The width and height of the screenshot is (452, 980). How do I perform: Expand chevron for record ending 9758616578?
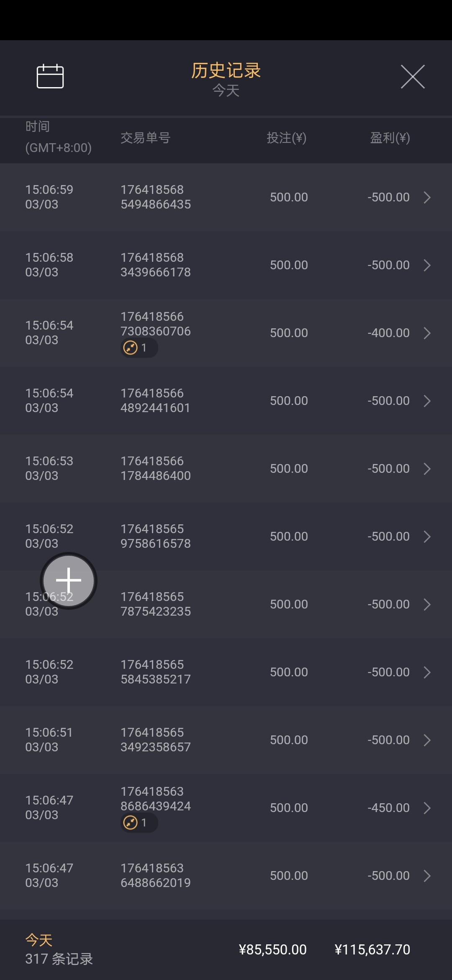coord(427,536)
